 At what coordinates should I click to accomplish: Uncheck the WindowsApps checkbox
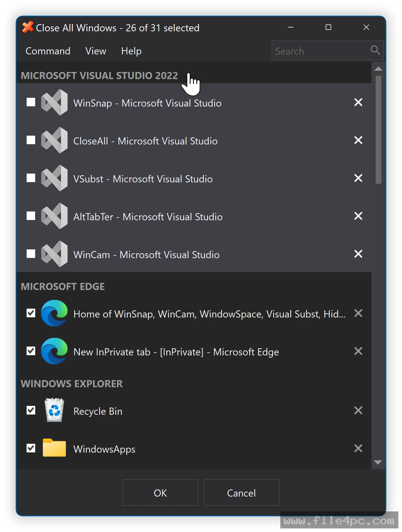tap(31, 448)
